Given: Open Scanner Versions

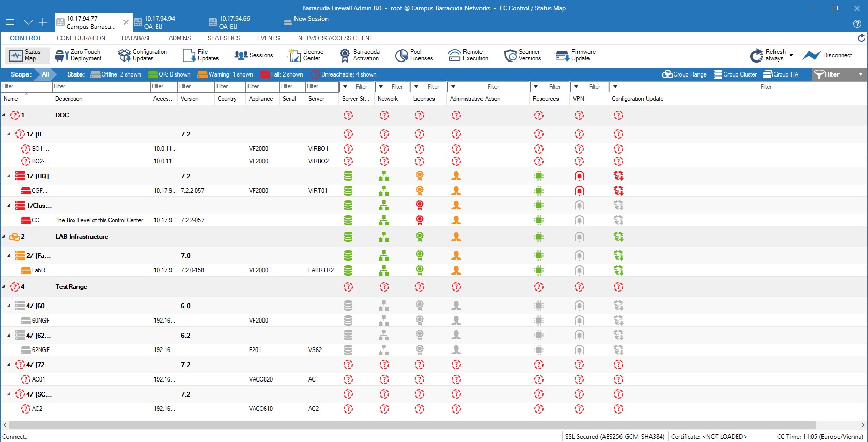Looking at the screenshot, I should (523, 55).
